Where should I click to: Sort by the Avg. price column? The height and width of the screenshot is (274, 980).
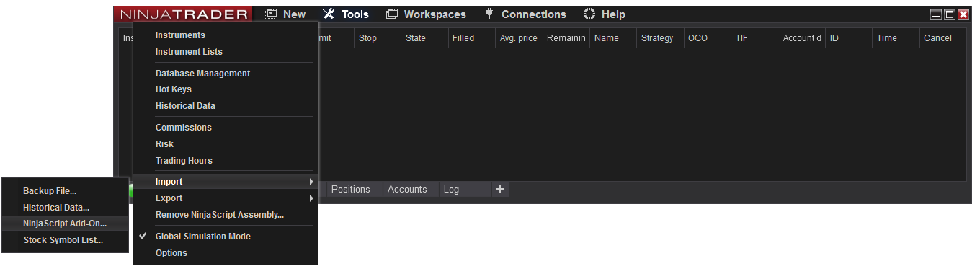(x=519, y=38)
